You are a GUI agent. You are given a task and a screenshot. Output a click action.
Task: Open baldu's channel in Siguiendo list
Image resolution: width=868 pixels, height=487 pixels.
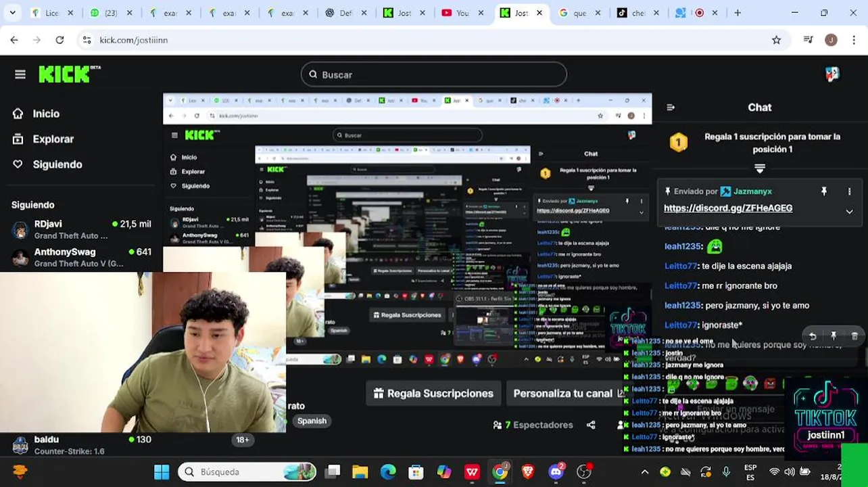tap(81, 444)
